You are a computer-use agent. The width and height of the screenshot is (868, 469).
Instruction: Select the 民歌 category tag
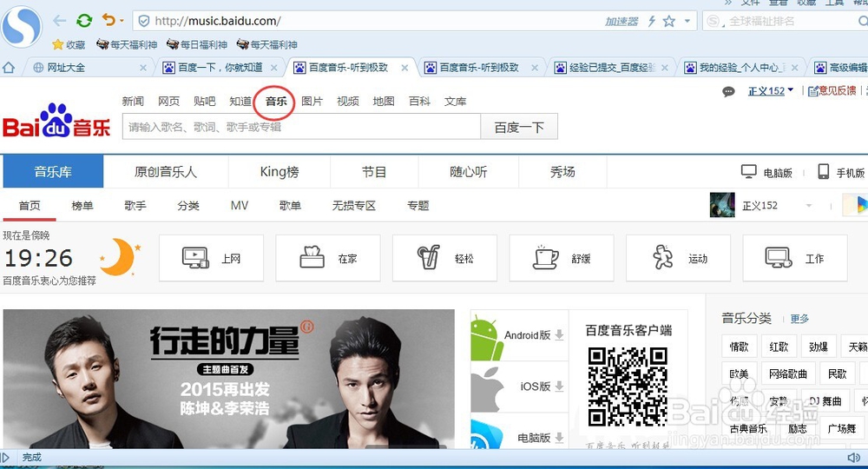pyautogui.click(x=837, y=373)
